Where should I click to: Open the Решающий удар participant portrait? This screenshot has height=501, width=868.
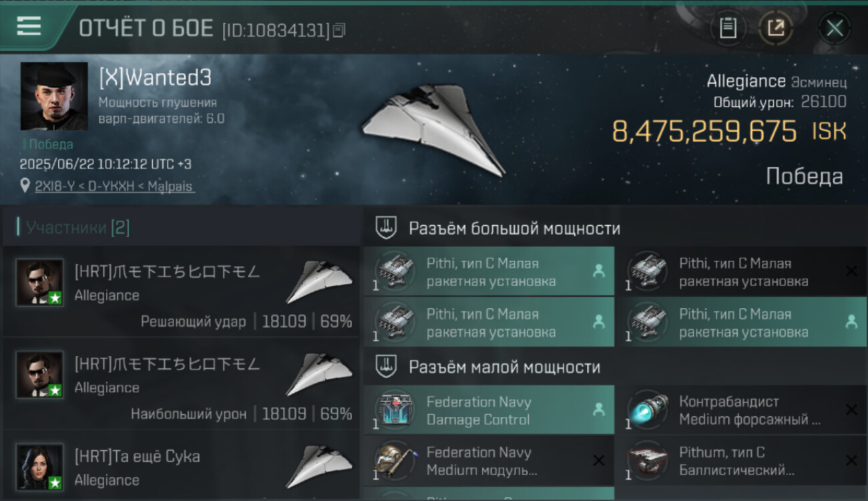point(40,283)
